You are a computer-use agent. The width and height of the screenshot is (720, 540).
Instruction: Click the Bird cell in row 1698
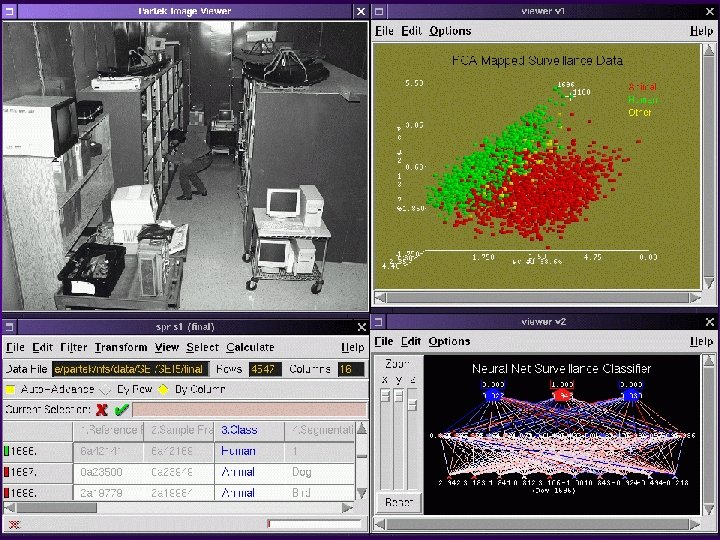[320, 493]
